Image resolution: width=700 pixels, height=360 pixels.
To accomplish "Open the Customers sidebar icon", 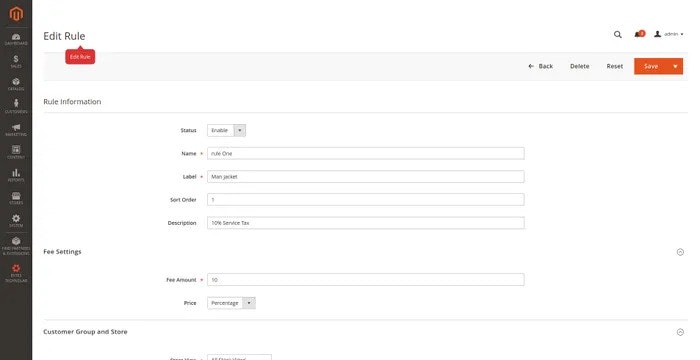I will click(16, 107).
